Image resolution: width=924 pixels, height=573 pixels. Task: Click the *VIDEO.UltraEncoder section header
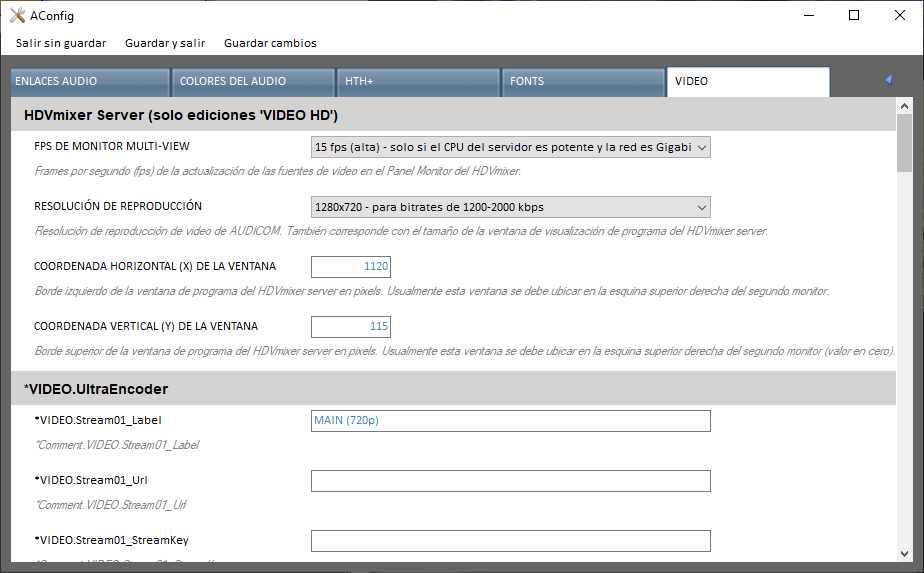(x=453, y=389)
